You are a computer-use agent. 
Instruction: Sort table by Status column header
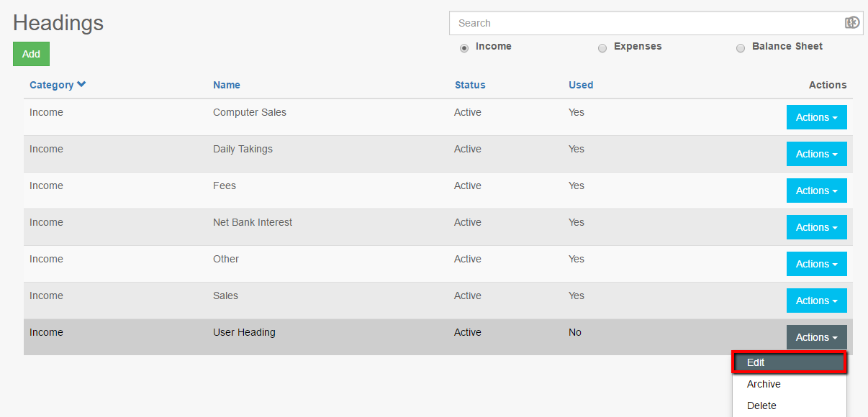click(470, 85)
